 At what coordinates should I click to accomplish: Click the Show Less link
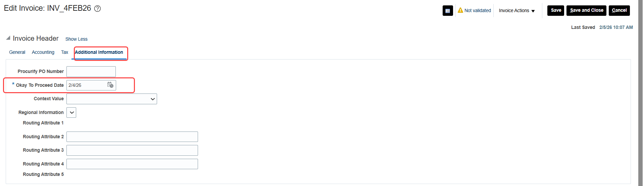(77, 39)
